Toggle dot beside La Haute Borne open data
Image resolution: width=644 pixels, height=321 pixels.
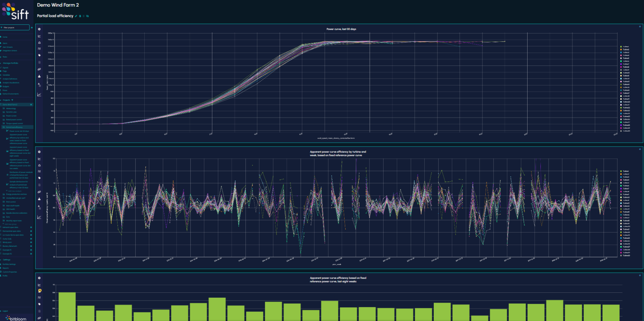point(31,235)
